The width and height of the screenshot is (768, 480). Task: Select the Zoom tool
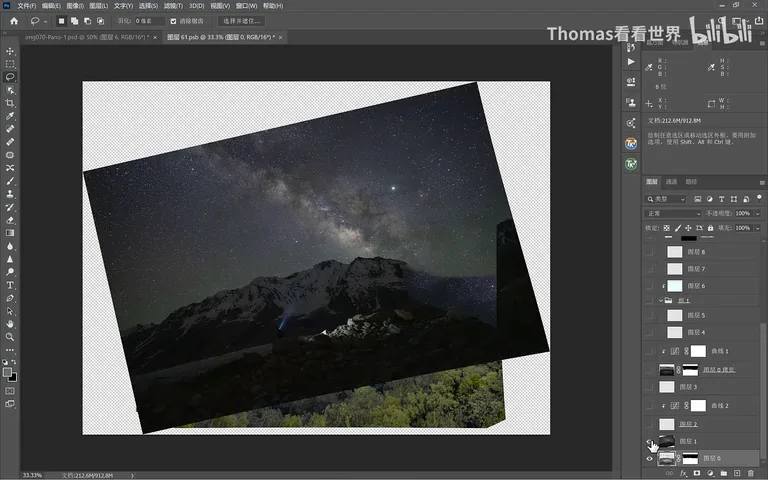pos(10,337)
